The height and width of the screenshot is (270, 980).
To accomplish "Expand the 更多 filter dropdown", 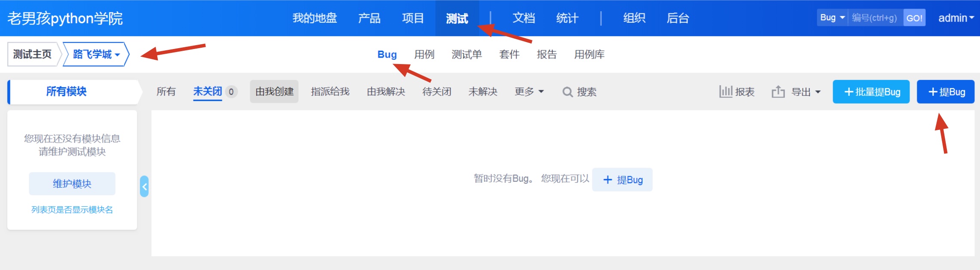I will tap(529, 92).
